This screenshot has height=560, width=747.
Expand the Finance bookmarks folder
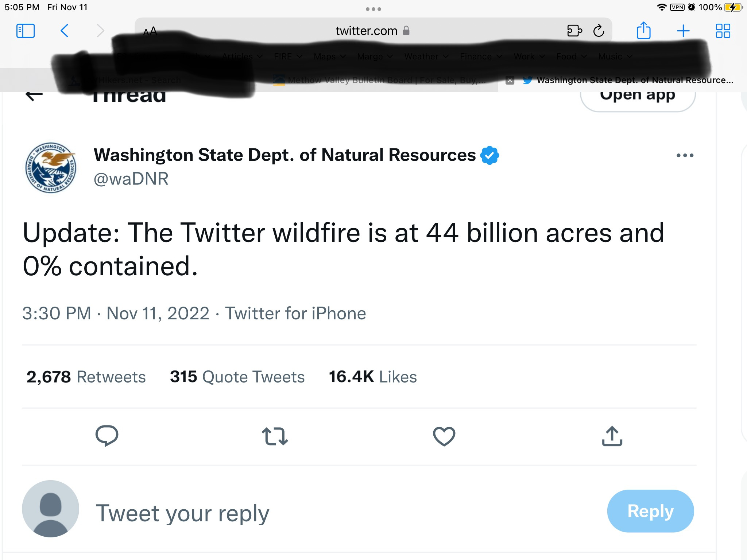click(x=480, y=57)
